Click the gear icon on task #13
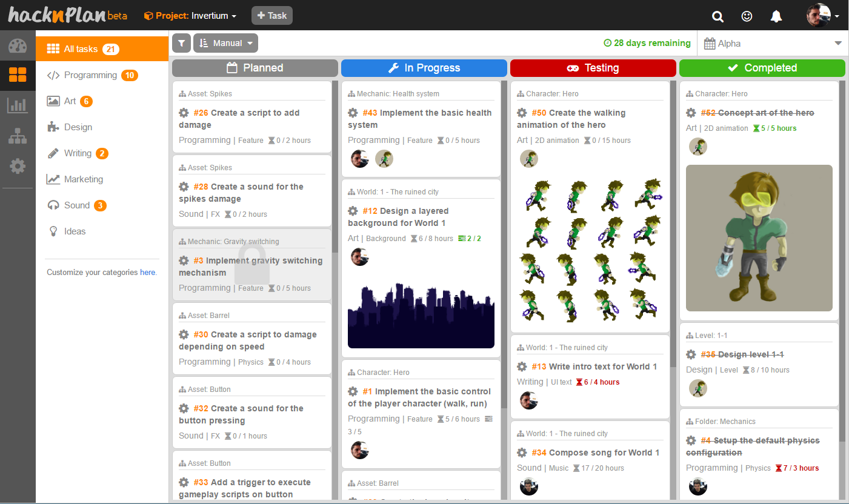This screenshot has height=504, width=849. pyautogui.click(x=522, y=366)
